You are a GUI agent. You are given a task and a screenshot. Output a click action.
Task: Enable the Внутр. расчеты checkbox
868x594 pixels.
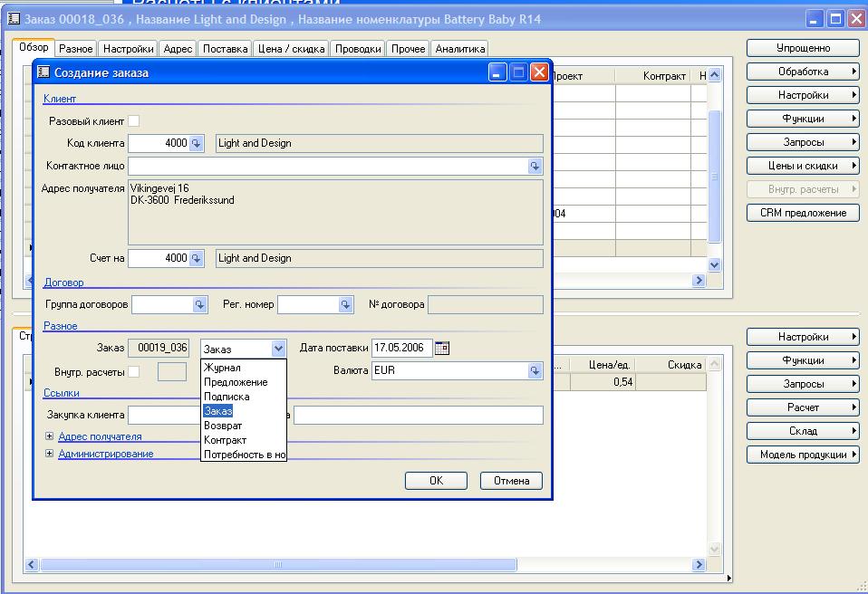(x=134, y=371)
